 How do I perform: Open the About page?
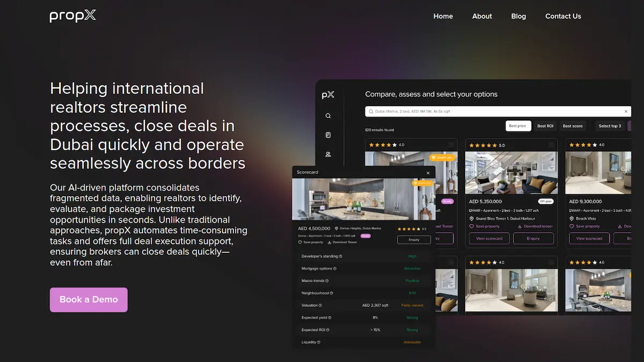pyautogui.click(x=482, y=16)
